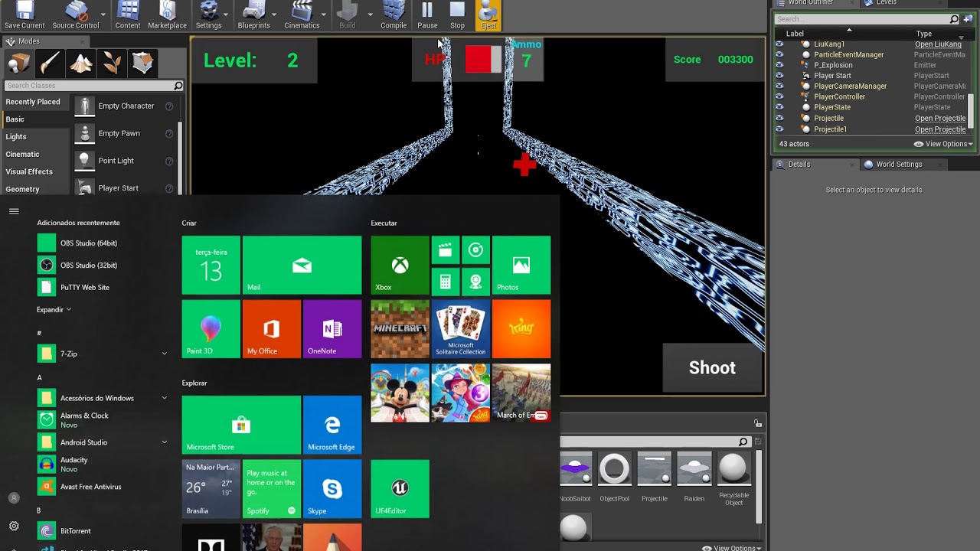
Task: Open Settings dropdown arrow
Action: pos(226,14)
